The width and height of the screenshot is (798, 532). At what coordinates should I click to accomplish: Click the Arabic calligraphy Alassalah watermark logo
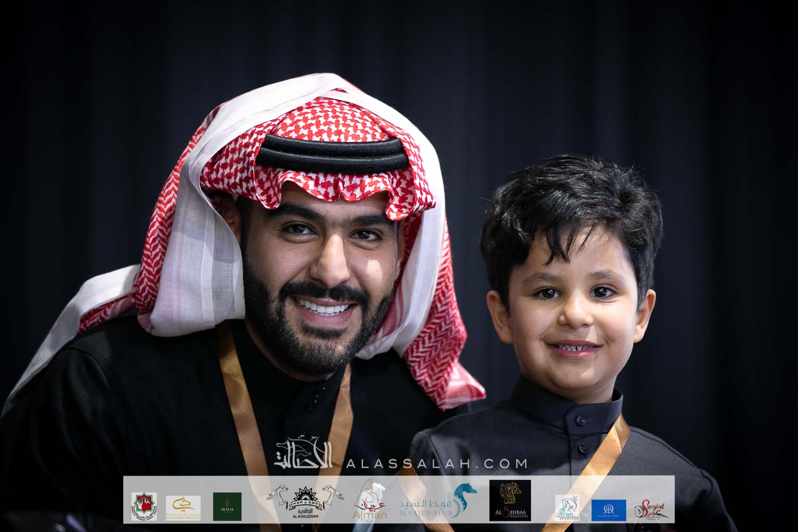[x=303, y=455]
